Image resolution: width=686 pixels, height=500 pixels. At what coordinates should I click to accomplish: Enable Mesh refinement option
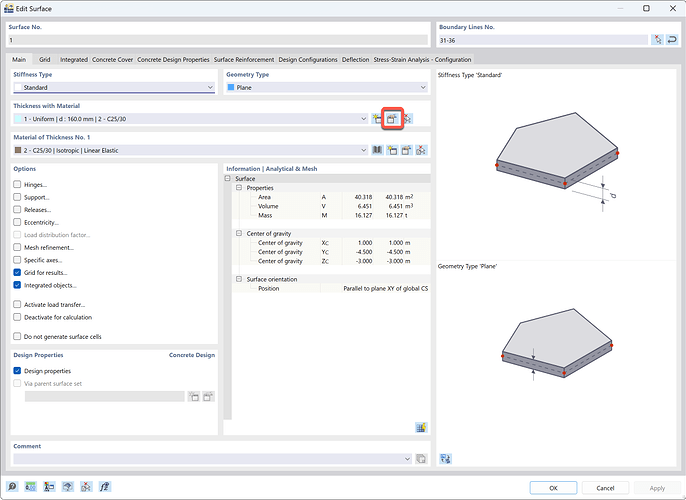[17, 247]
